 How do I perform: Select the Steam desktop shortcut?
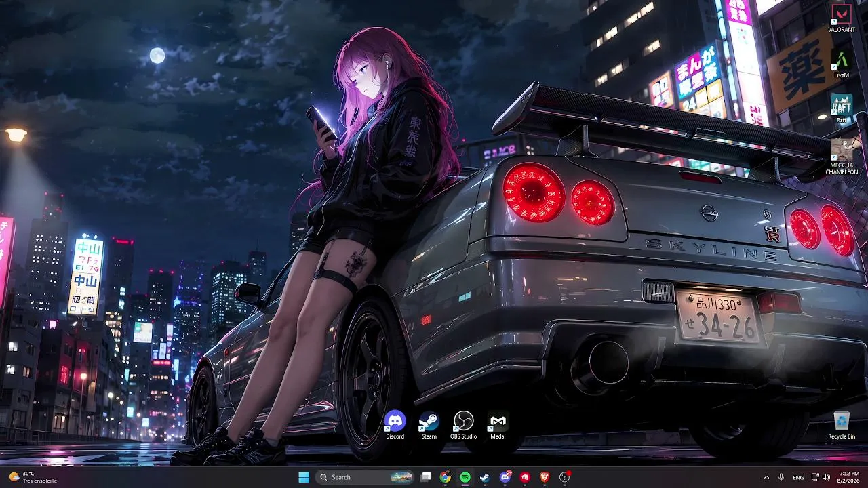(x=429, y=426)
